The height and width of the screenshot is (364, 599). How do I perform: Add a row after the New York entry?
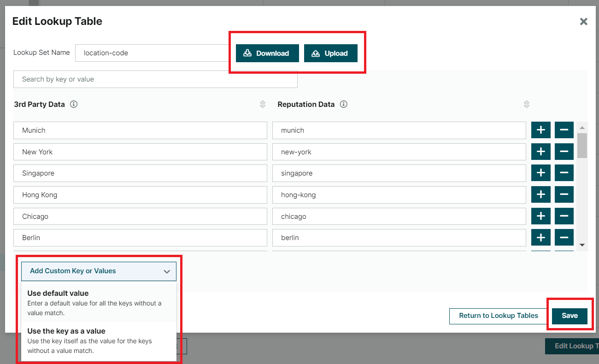(x=541, y=152)
